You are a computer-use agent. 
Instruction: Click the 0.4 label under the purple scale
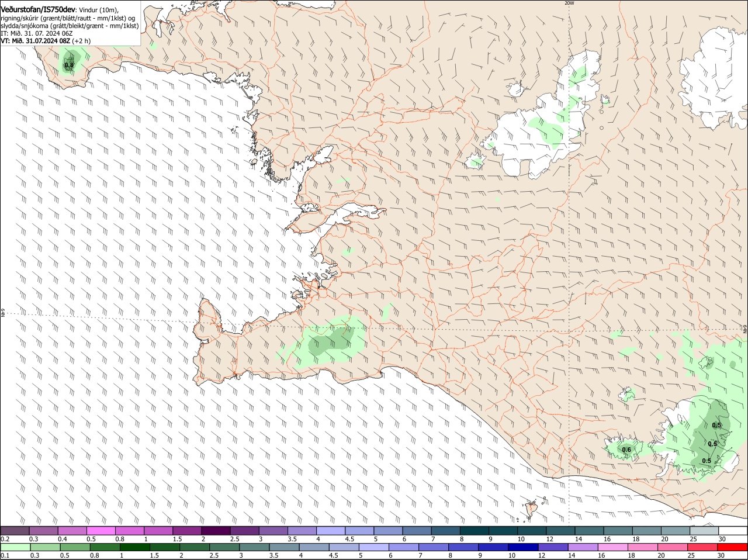(63, 538)
